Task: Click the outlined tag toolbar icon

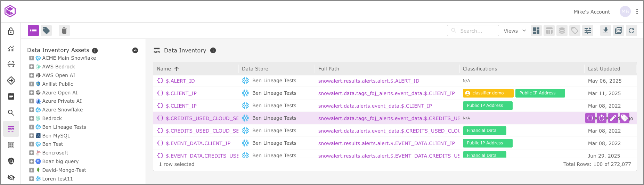Action: click(x=575, y=31)
